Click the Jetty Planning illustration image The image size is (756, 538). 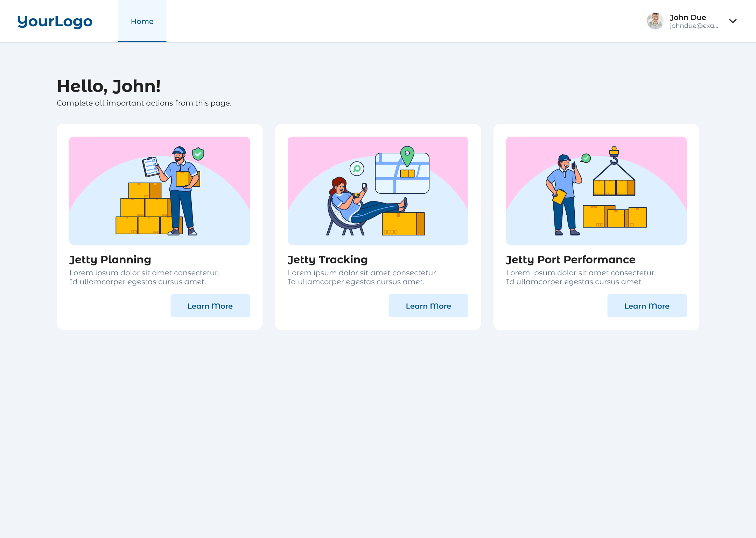point(160,191)
